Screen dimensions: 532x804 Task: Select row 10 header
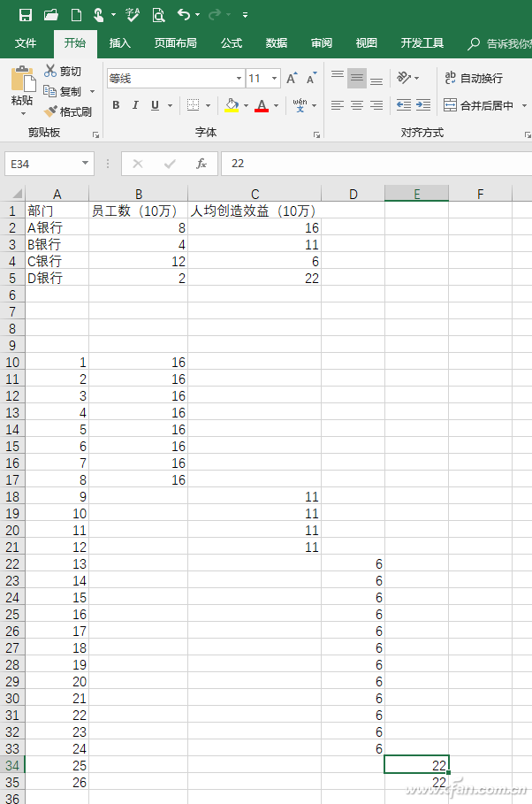click(12, 362)
